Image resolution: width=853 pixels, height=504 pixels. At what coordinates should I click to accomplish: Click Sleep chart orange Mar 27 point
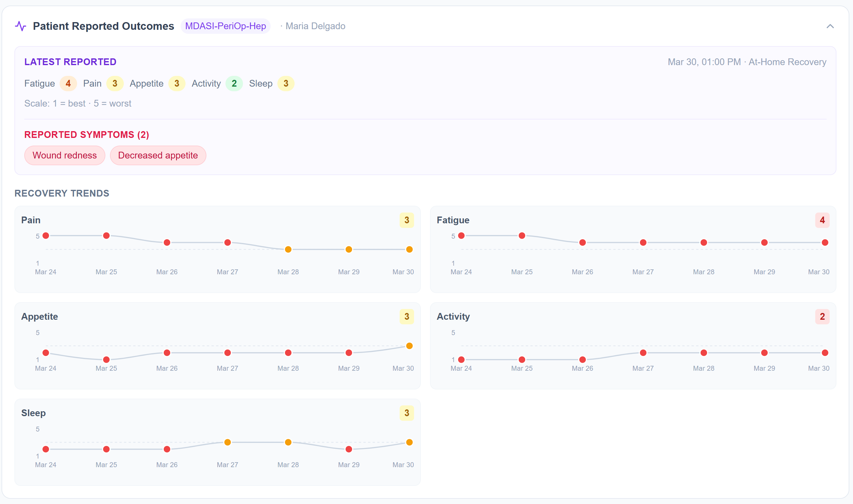[x=228, y=442]
